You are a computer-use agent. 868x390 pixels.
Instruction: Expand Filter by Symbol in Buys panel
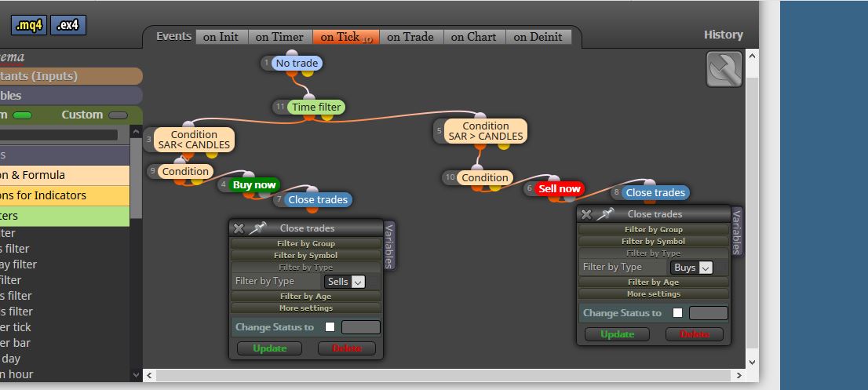coord(653,241)
